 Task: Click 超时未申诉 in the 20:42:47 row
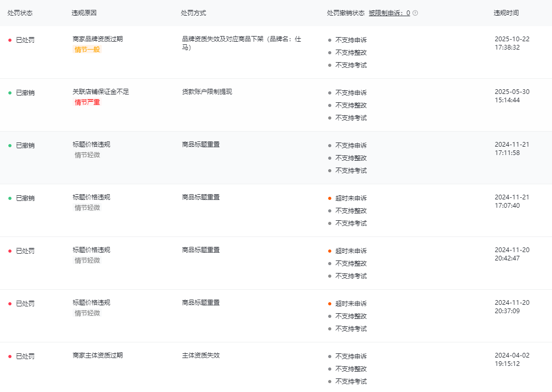coord(351,251)
